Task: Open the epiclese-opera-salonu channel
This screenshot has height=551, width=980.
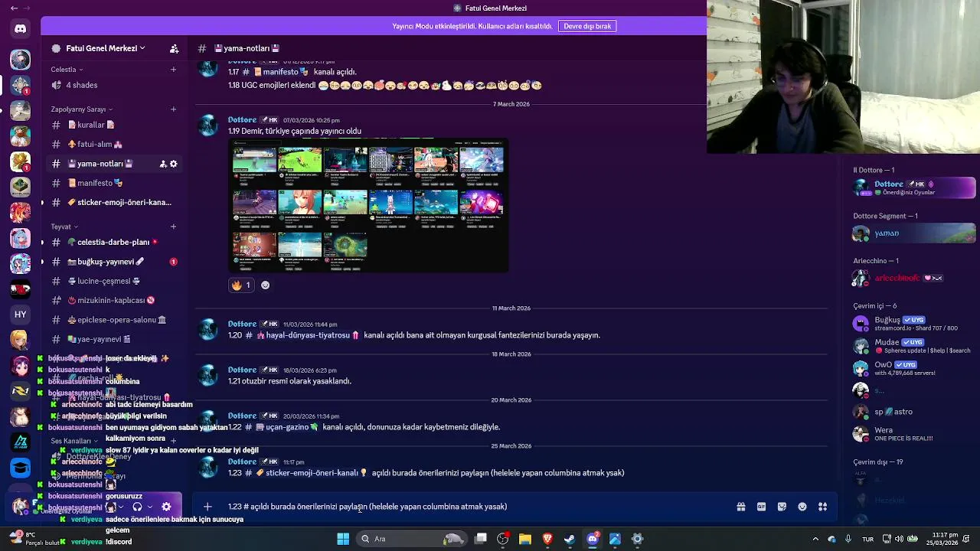Action: [x=113, y=320]
